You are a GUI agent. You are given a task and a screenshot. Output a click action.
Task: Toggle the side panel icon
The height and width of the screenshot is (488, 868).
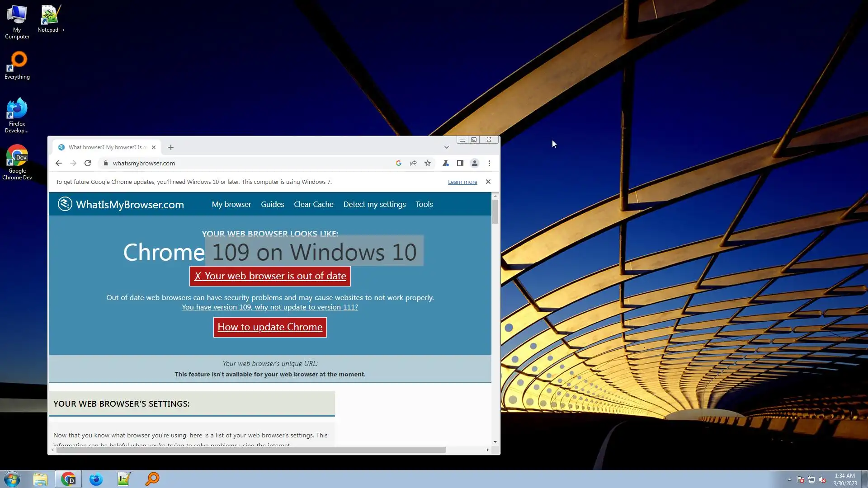tap(460, 163)
